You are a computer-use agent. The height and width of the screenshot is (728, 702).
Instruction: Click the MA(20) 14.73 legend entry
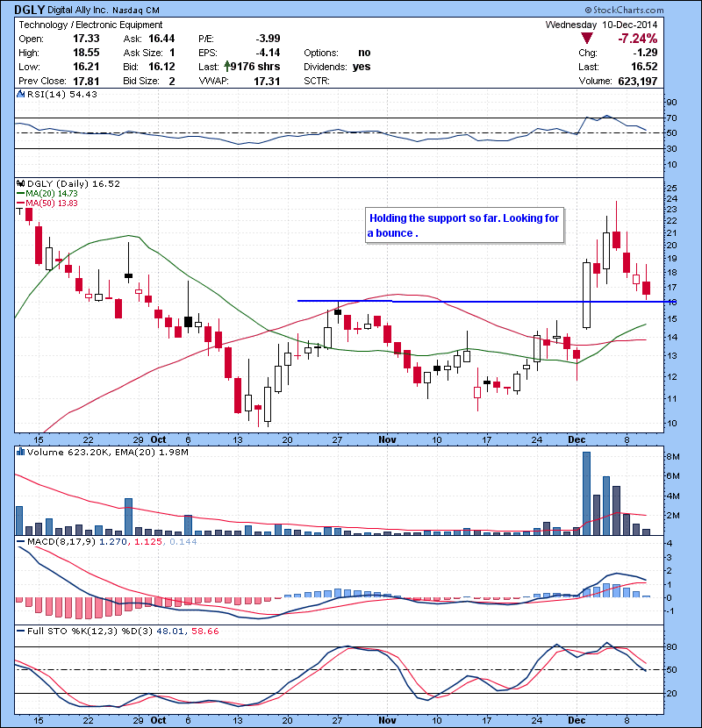[52, 194]
